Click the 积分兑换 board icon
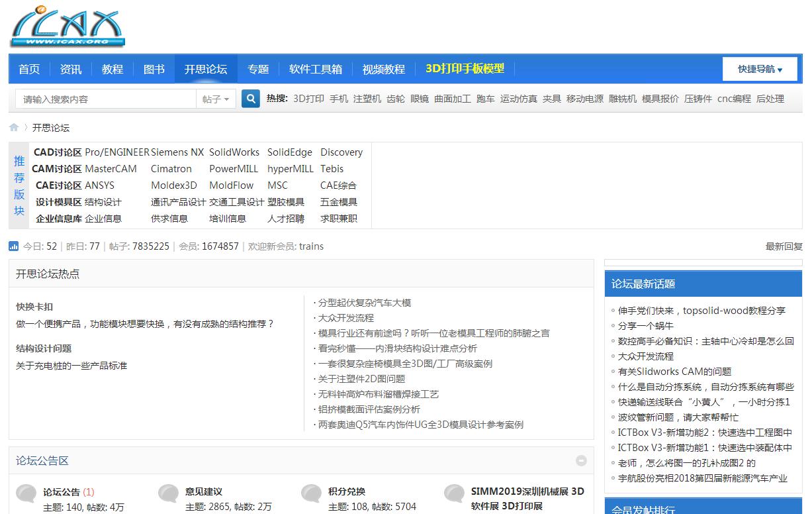Image resolution: width=812 pixels, height=514 pixels. click(x=311, y=493)
